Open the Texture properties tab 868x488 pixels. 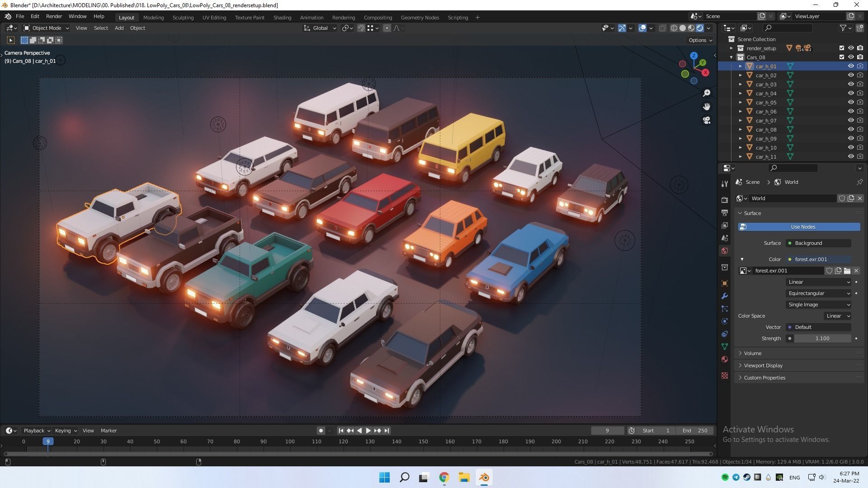point(725,375)
